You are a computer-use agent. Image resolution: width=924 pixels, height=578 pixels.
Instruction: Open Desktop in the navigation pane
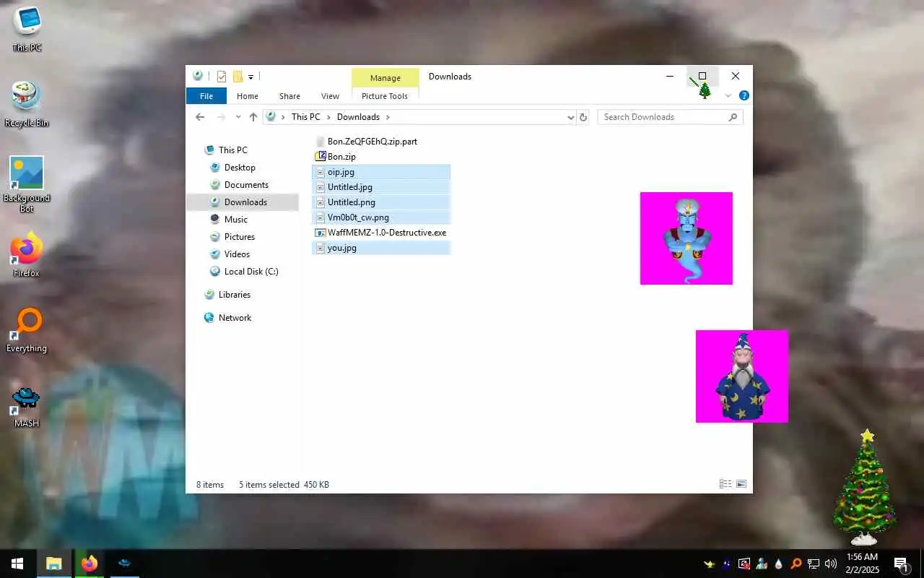pos(240,168)
